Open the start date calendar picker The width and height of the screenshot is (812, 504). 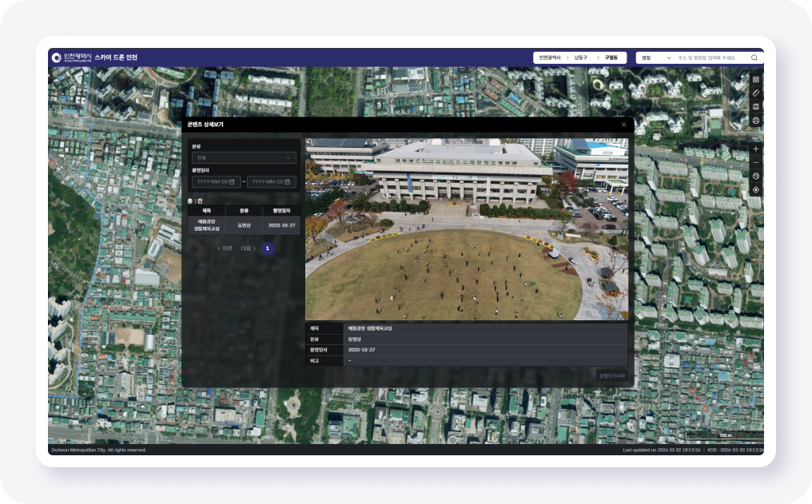pyautogui.click(x=232, y=182)
